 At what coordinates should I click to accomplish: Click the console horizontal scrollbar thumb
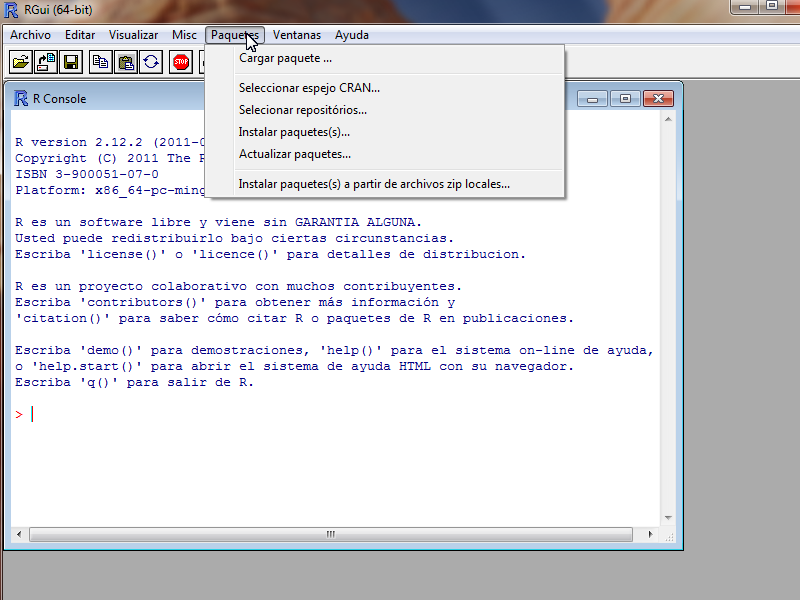pyautogui.click(x=331, y=534)
